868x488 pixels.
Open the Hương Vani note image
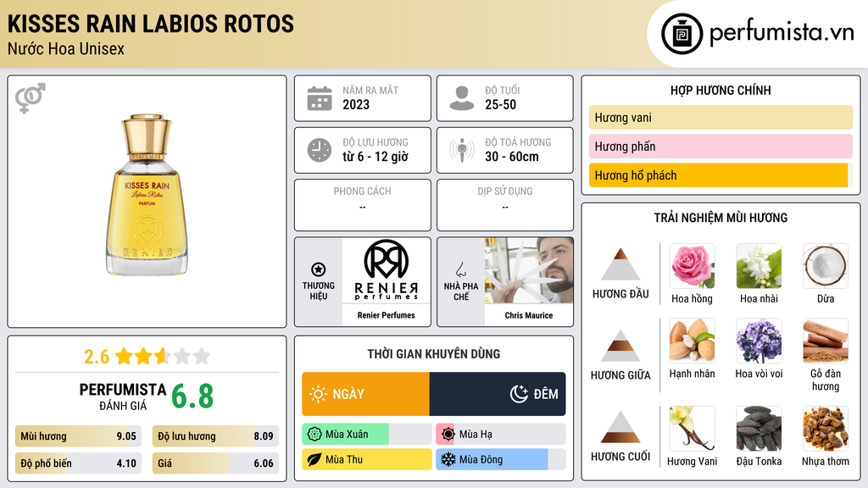tap(692, 429)
